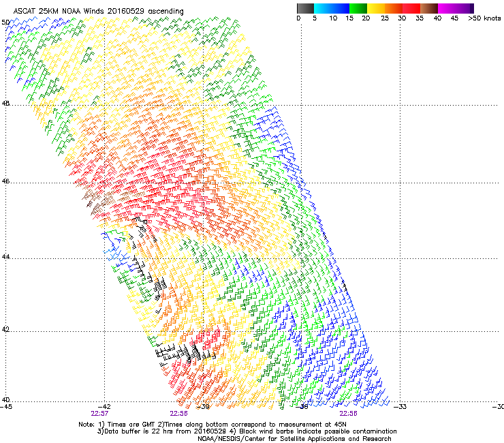Click the note 'Data buffer is 22 hrs from 20160529'

point(165,431)
